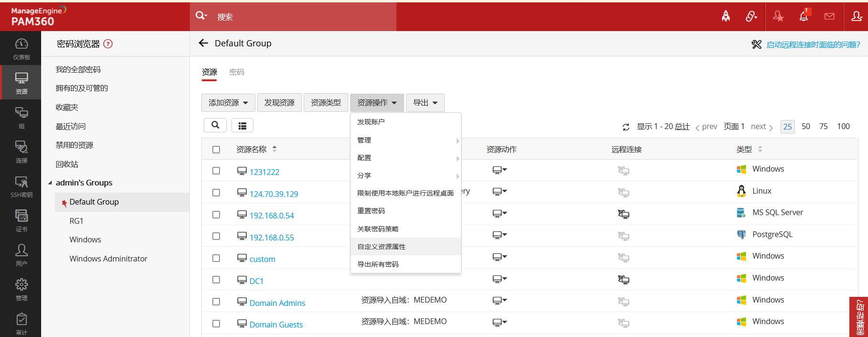Image resolution: width=868 pixels, height=337 pixels.
Task: Select RG1 group in the tree
Action: pos(77,221)
